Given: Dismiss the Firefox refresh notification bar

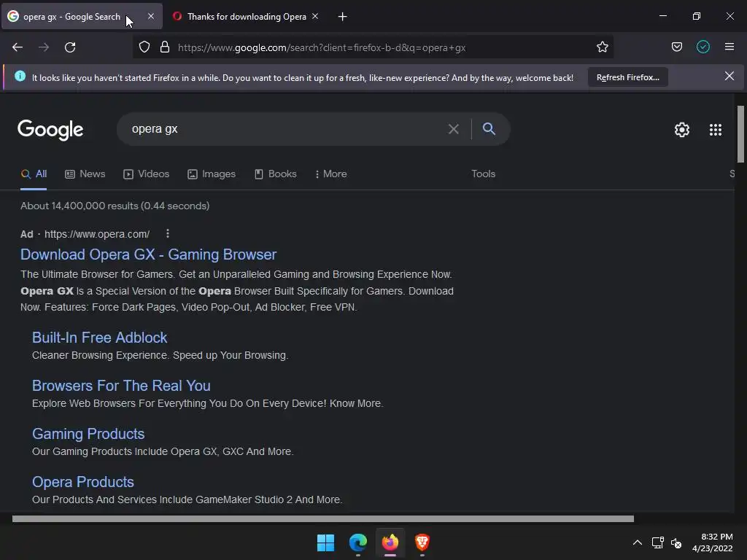Looking at the screenshot, I should (x=729, y=76).
